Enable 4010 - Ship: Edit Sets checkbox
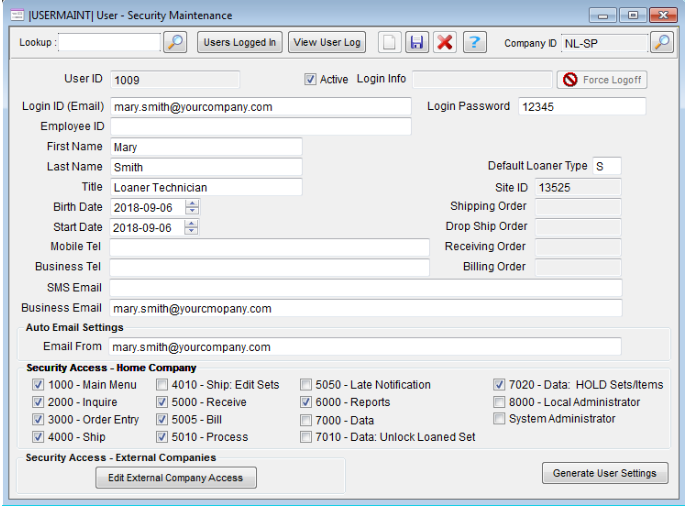This screenshot has height=516, width=693. (163, 385)
